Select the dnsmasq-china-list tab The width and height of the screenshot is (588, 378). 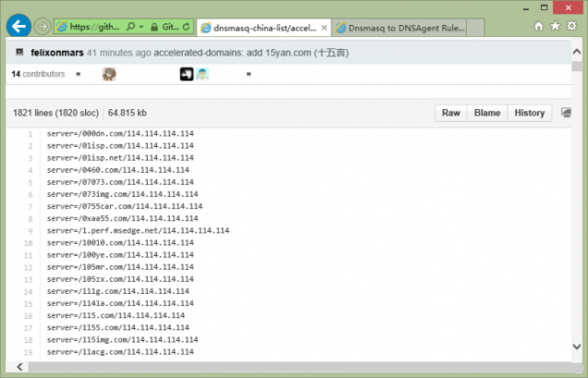[x=258, y=28]
